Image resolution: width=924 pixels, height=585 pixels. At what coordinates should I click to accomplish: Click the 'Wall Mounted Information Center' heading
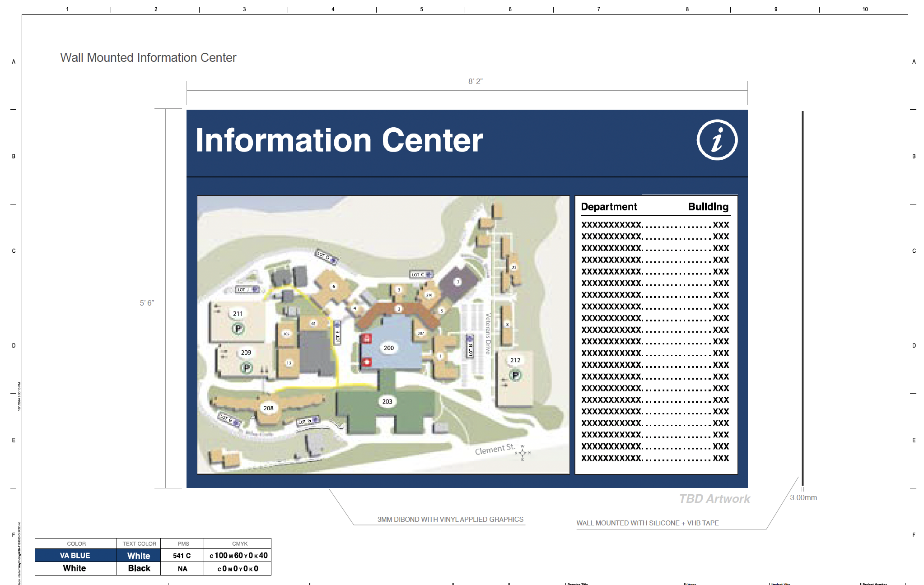[148, 58]
